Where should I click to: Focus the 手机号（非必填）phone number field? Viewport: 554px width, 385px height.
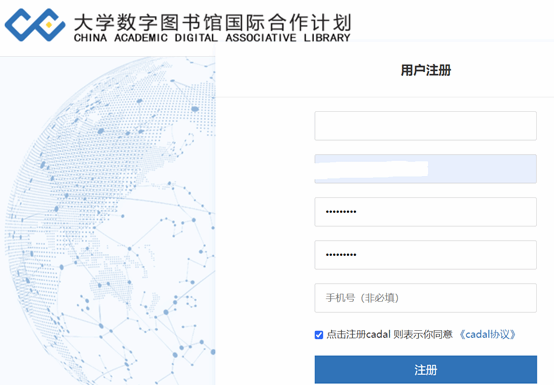pos(426,298)
